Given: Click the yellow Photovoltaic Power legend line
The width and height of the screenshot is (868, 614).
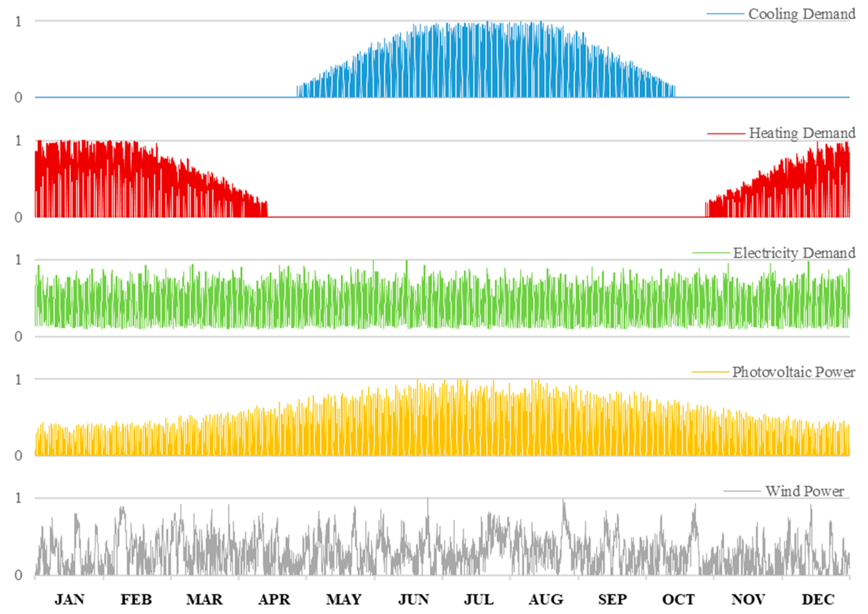Looking at the screenshot, I should tap(710, 372).
